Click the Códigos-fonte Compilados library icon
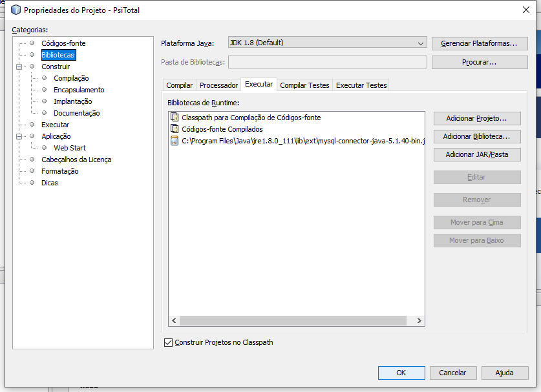The height and width of the screenshot is (392, 541). 175,129
